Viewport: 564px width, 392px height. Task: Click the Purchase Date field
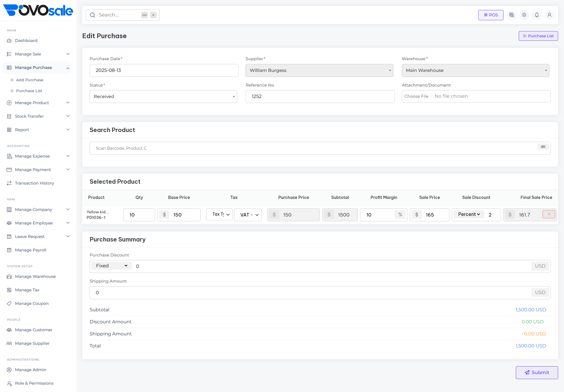click(164, 70)
